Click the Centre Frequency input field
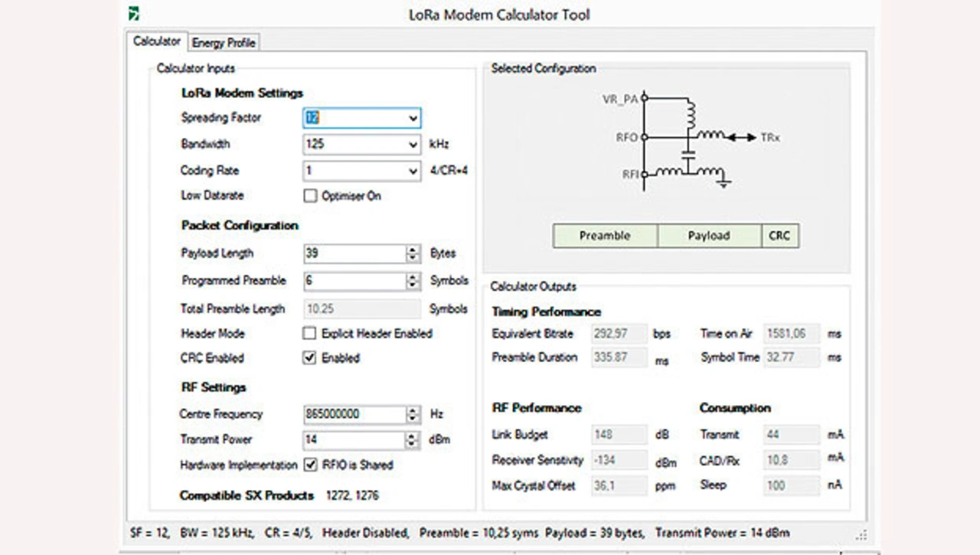 click(354, 414)
